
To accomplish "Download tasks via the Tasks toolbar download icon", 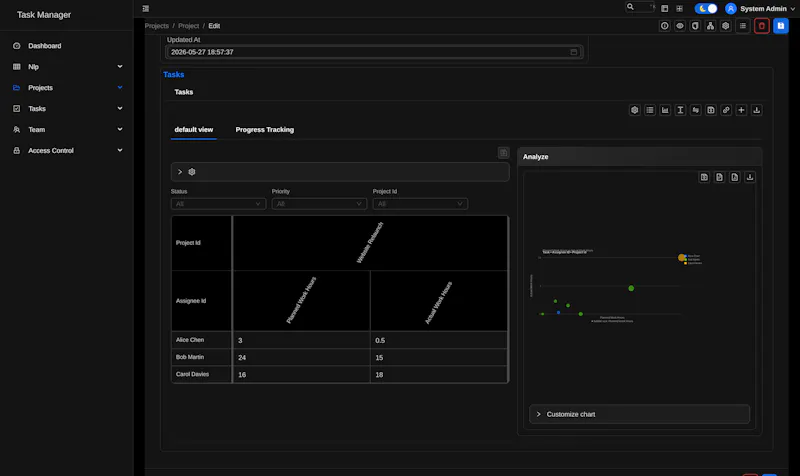I will point(757,110).
